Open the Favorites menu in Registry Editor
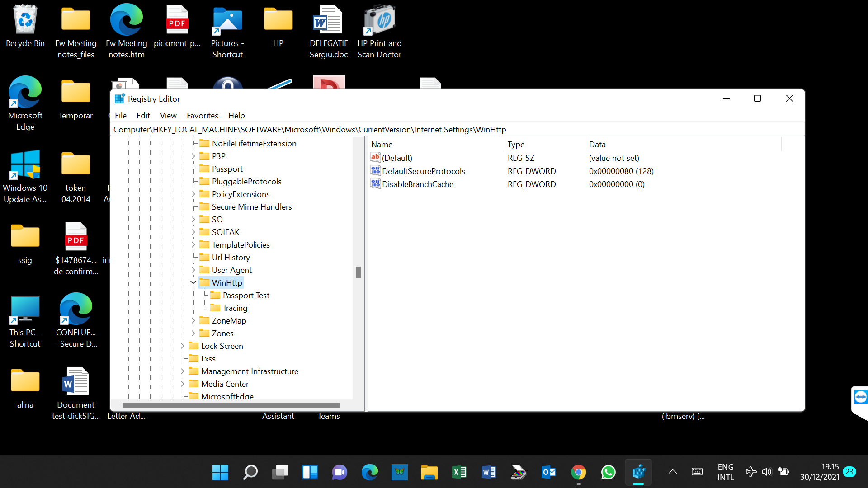This screenshot has width=868, height=488. point(203,116)
